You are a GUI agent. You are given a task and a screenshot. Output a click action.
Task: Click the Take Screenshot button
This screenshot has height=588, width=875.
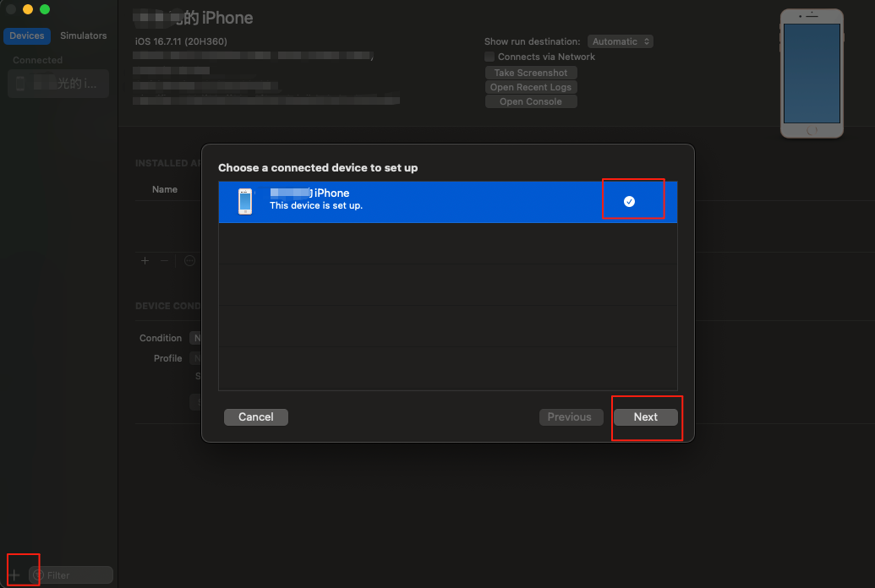(x=531, y=73)
